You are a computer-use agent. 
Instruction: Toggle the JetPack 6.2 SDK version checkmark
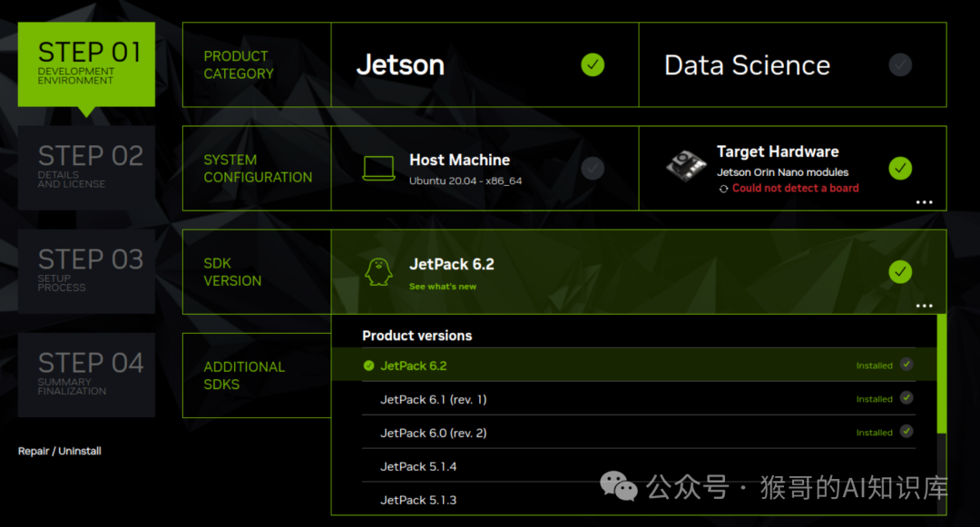tap(900, 271)
